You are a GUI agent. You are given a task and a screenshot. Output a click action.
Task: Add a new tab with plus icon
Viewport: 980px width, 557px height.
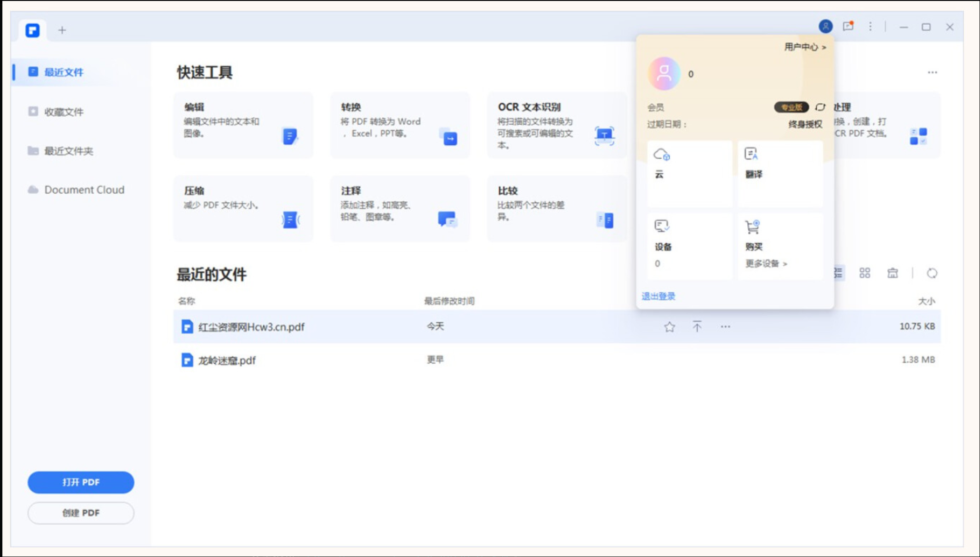(62, 30)
